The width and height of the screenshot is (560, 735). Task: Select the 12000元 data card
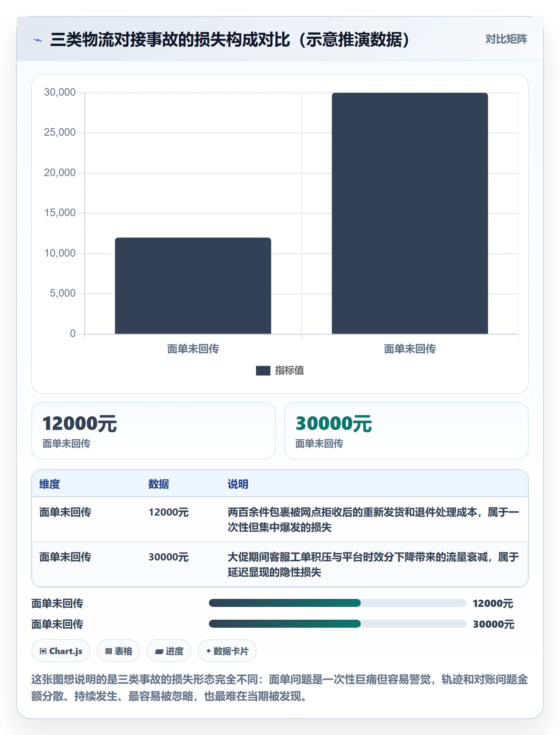point(154,431)
